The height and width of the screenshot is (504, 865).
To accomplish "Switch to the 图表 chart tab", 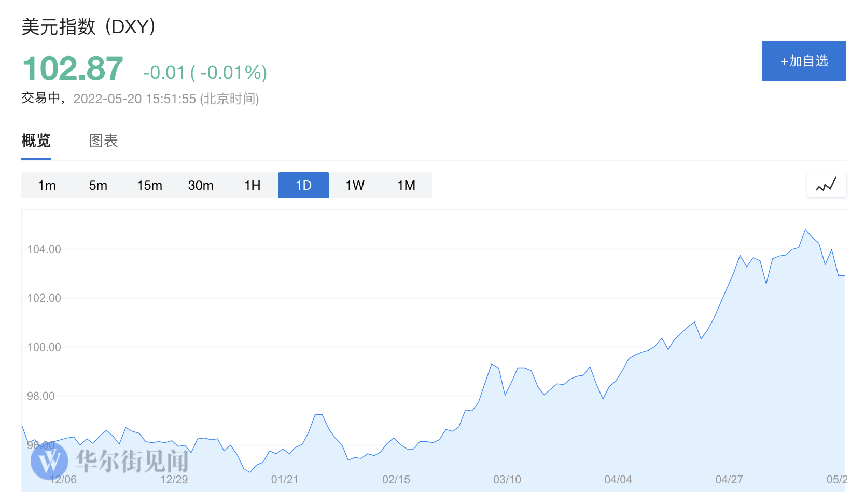I will click(x=103, y=141).
